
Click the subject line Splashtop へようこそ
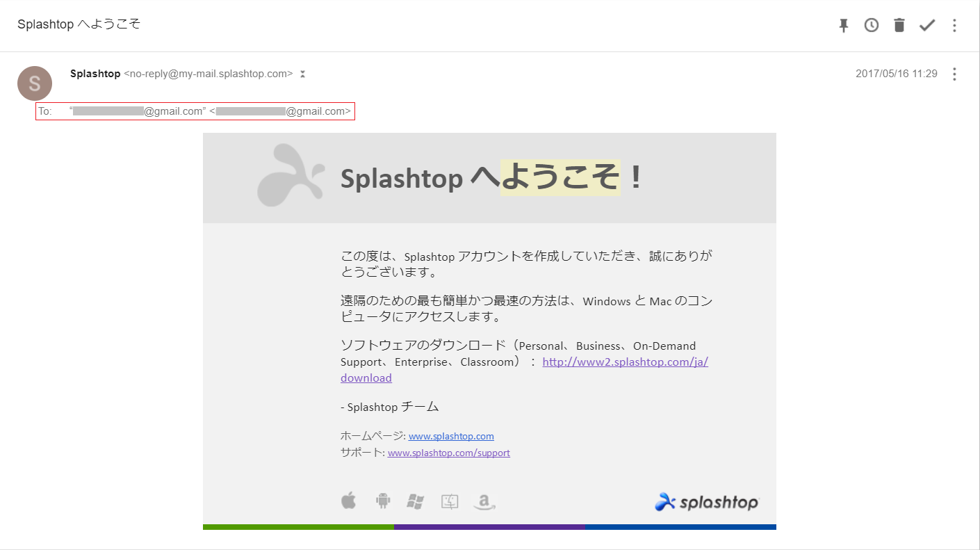point(78,23)
